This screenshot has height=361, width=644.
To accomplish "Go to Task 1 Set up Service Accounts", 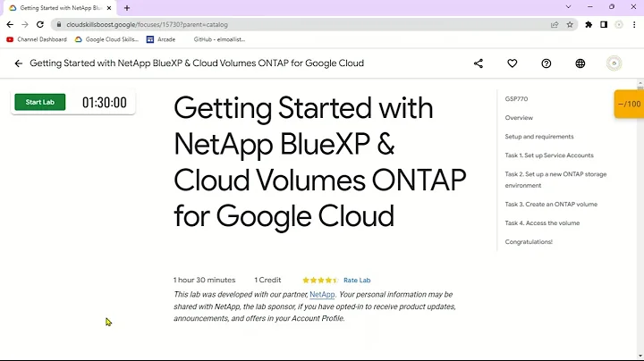I will [x=549, y=155].
